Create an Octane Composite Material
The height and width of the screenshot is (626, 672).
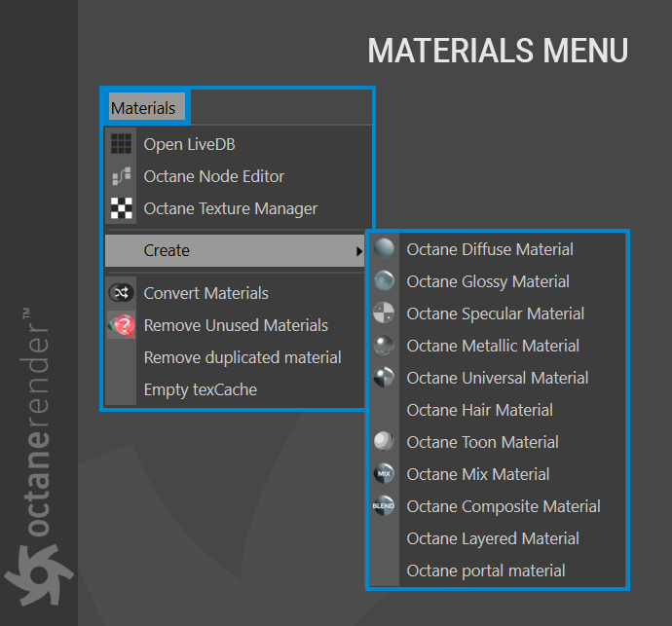pyautogui.click(x=497, y=506)
